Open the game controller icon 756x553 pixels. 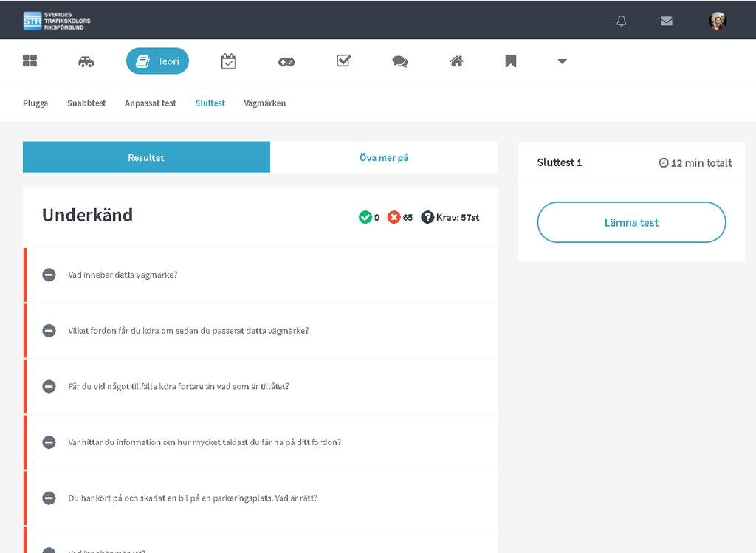[286, 62]
